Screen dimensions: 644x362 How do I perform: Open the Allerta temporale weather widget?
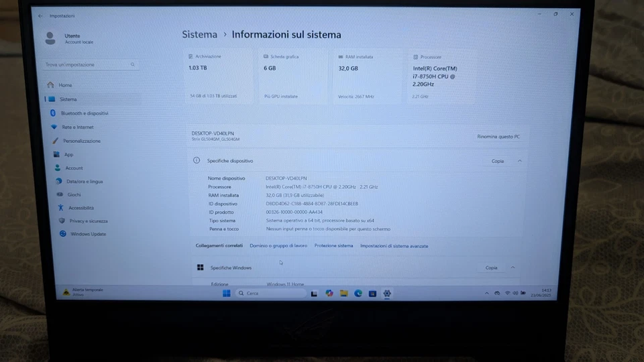[x=83, y=292]
